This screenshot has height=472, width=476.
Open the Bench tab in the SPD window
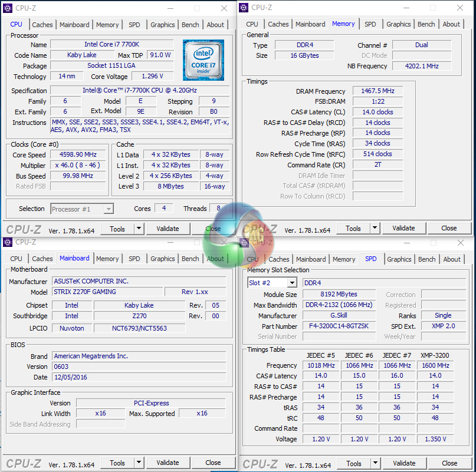point(426,259)
